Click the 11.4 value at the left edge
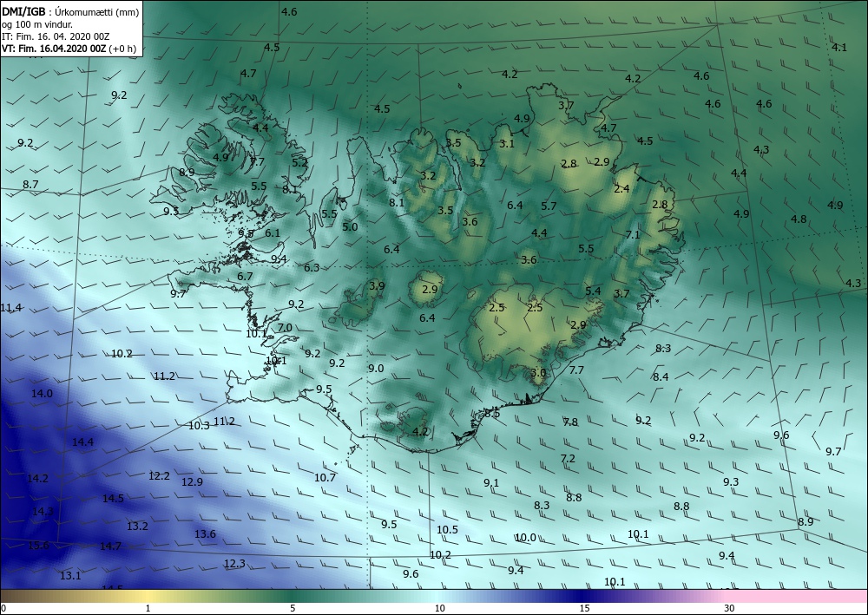Viewport: 868px width, 615px height. [10, 307]
